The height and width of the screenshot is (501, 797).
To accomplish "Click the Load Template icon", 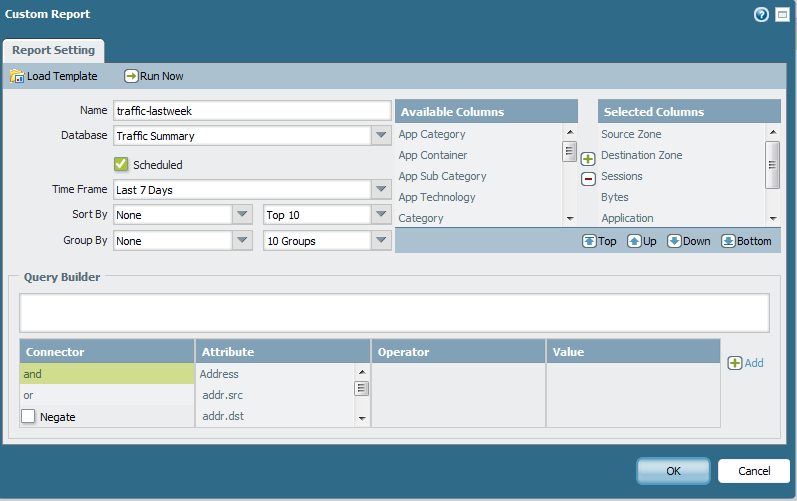I will point(17,76).
